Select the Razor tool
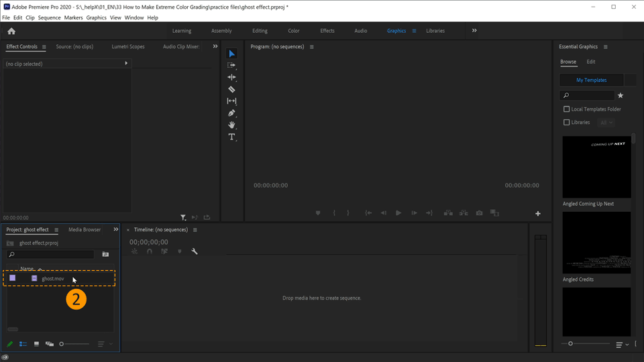This screenshot has height=362, width=644. (231, 89)
